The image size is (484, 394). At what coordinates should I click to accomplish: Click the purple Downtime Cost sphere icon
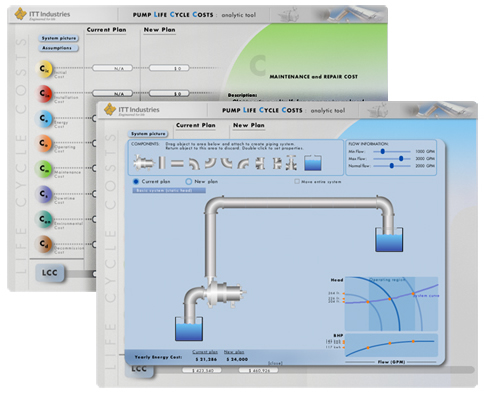(44, 194)
